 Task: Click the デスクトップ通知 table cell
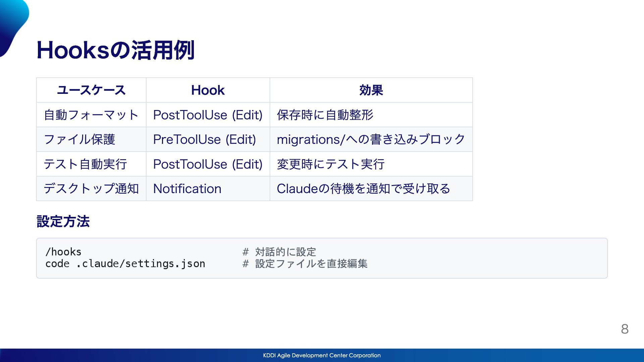pyautogui.click(x=91, y=189)
